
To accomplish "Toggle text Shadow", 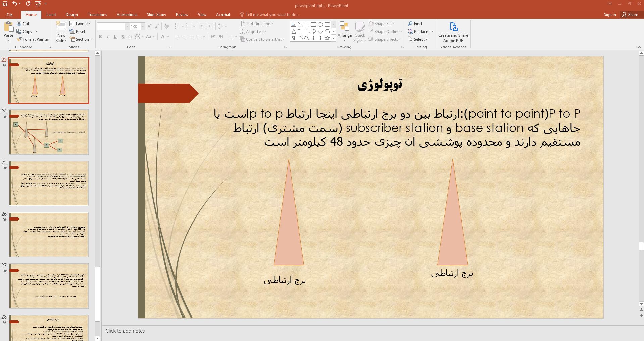I will pos(123,37).
